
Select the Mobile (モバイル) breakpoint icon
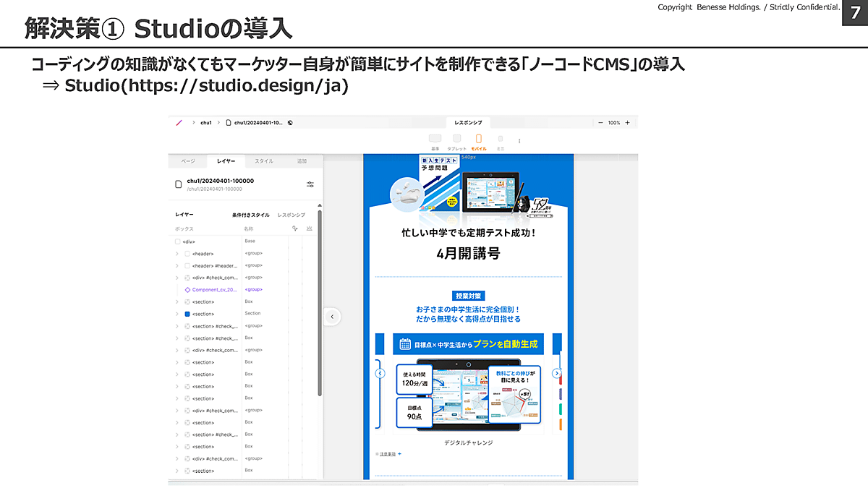point(478,139)
